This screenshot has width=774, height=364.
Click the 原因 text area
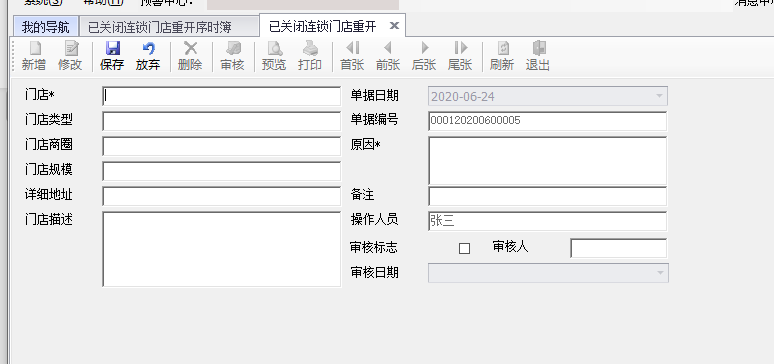[x=547, y=161]
